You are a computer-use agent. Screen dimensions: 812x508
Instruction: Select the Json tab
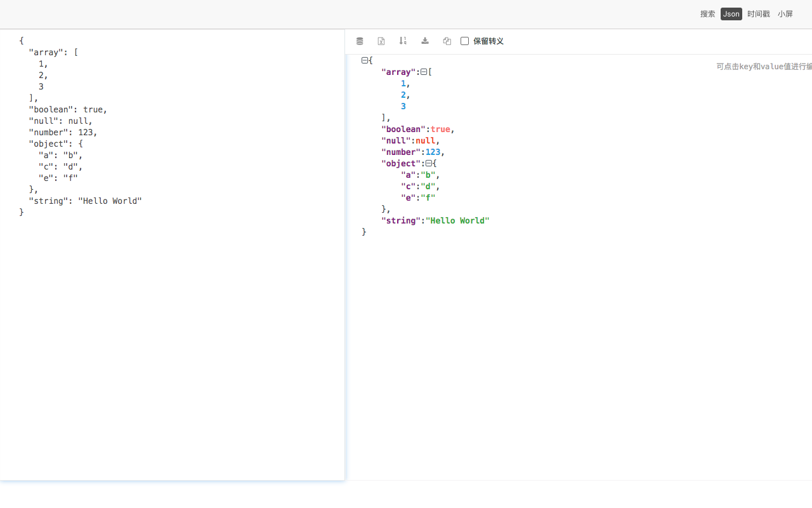click(x=731, y=13)
